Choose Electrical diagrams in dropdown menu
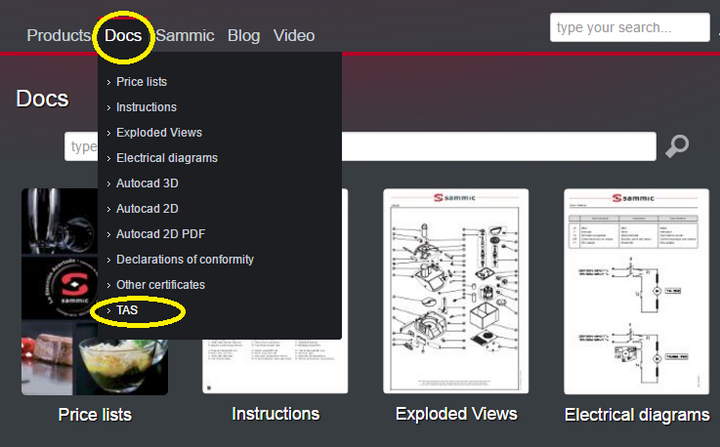This screenshot has width=720, height=447. click(x=167, y=158)
